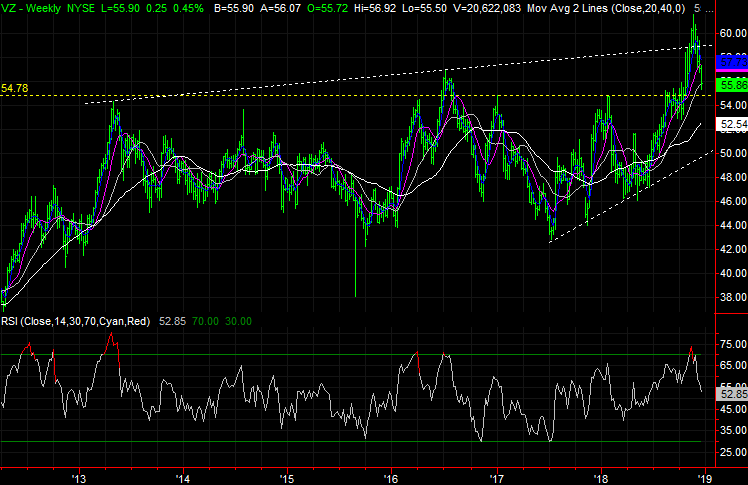This screenshot has width=748, height=485.
Task: Click the '19 year label on time axis
Action: pyautogui.click(x=705, y=478)
